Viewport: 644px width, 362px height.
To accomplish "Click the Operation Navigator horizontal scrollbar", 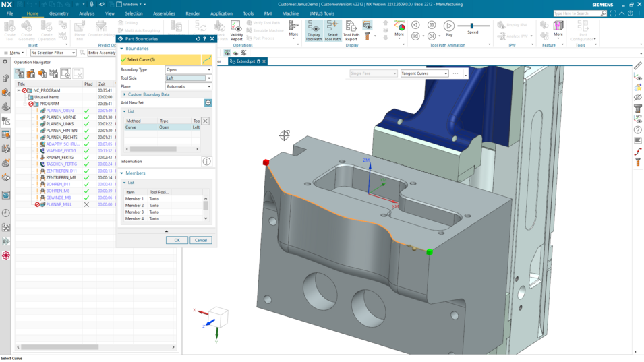I will pyautogui.click(x=60, y=346).
